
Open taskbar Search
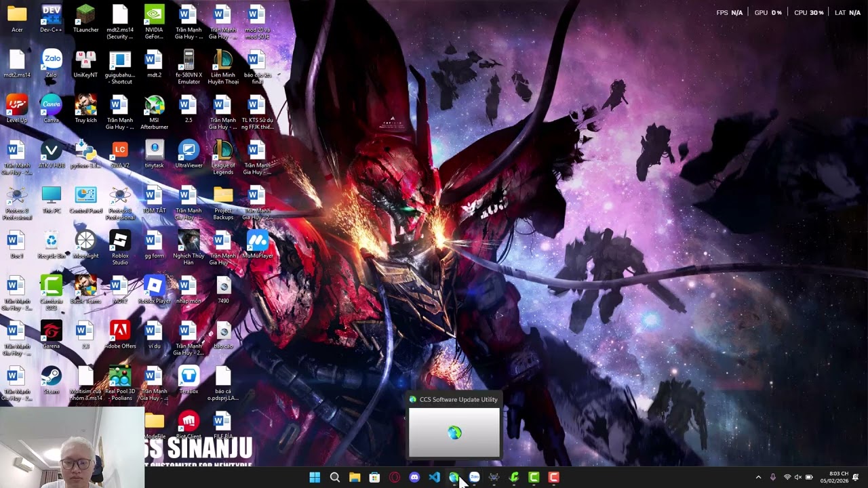coord(334,477)
